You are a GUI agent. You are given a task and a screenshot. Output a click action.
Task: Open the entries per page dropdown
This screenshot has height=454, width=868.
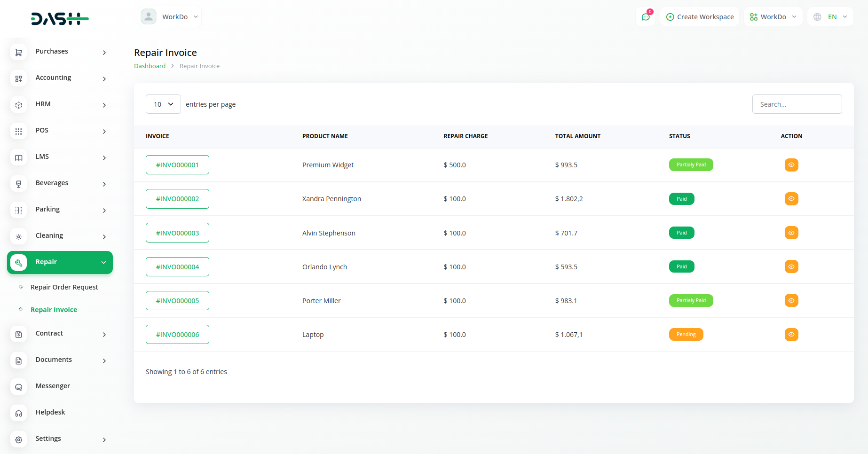pyautogui.click(x=163, y=104)
